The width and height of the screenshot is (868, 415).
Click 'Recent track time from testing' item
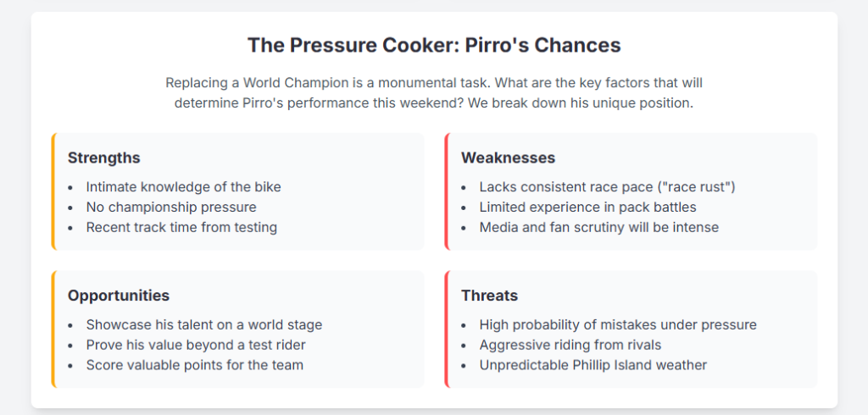pos(181,227)
